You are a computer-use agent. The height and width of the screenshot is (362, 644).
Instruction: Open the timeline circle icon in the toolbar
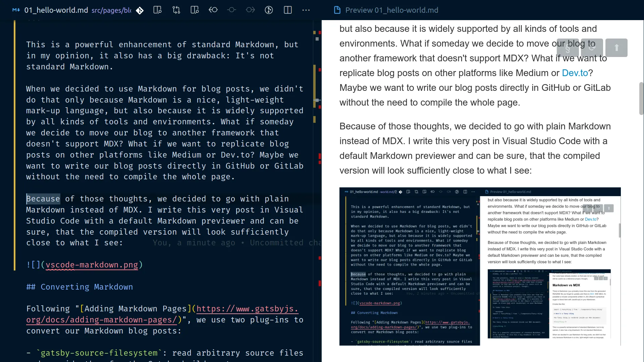pos(269,10)
